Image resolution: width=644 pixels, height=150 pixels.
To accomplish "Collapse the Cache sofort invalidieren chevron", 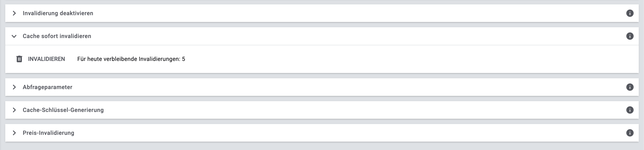I will [14, 36].
